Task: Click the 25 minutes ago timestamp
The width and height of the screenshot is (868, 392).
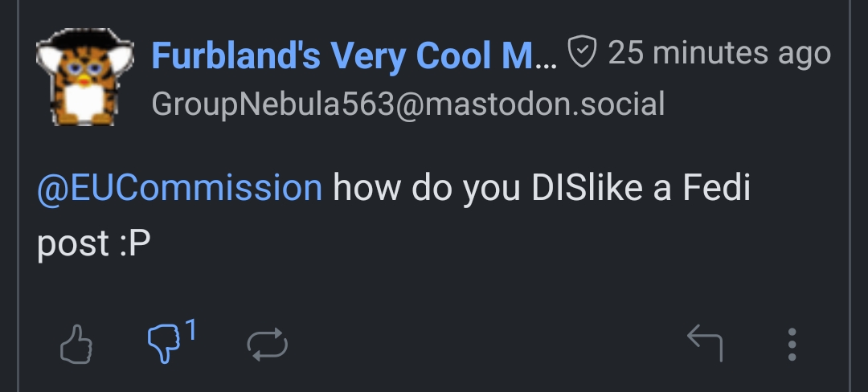Action: [x=719, y=53]
